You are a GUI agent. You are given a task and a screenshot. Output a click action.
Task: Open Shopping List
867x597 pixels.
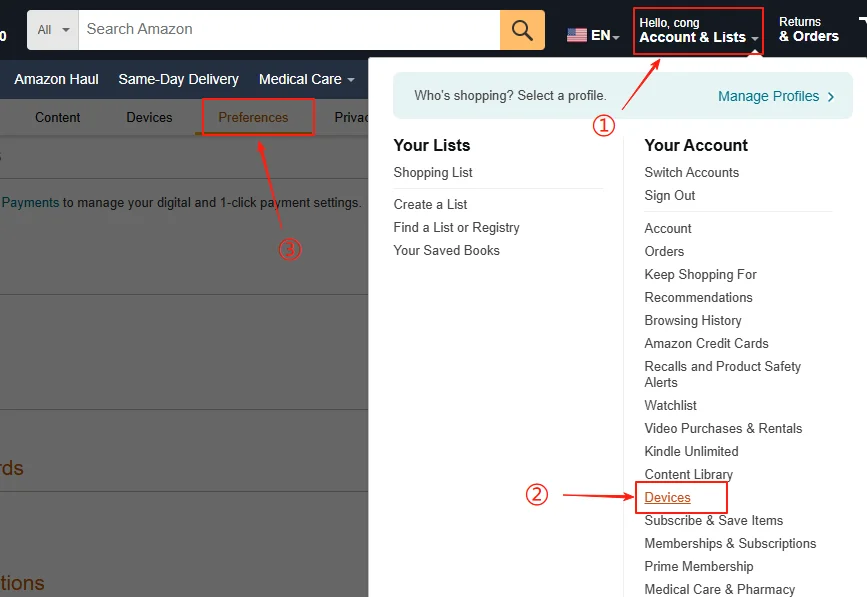[433, 172]
